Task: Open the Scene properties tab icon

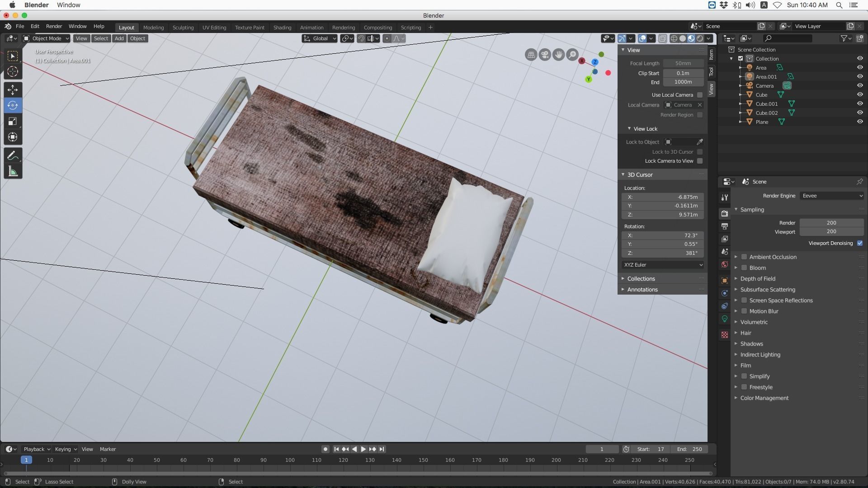Action: pos(725,252)
